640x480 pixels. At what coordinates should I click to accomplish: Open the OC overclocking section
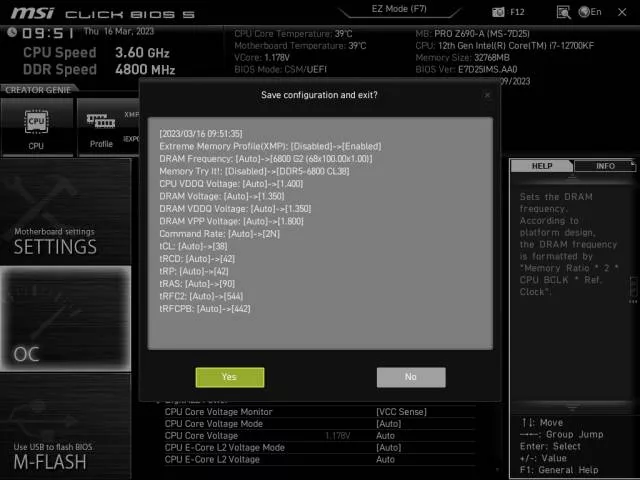[66, 319]
